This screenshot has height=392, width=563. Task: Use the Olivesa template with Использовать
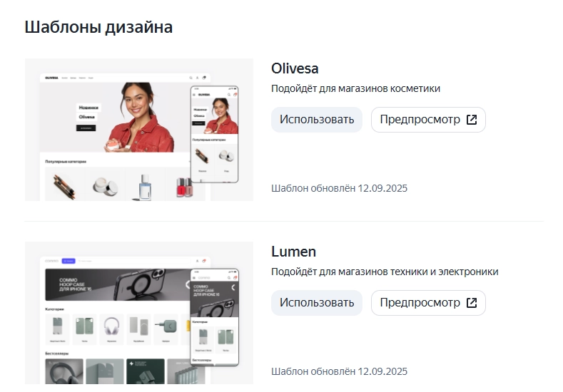316,120
